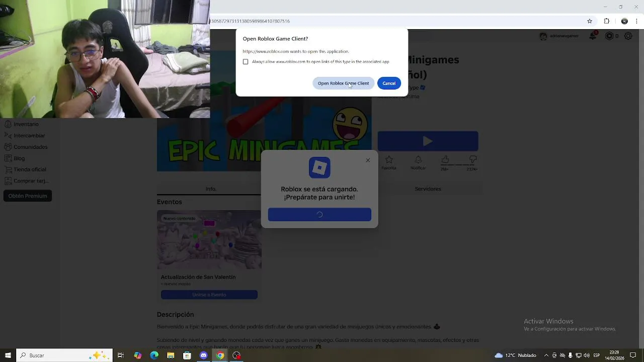644x362 pixels.
Task: Open network status tray icon
Action: (579, 355)
